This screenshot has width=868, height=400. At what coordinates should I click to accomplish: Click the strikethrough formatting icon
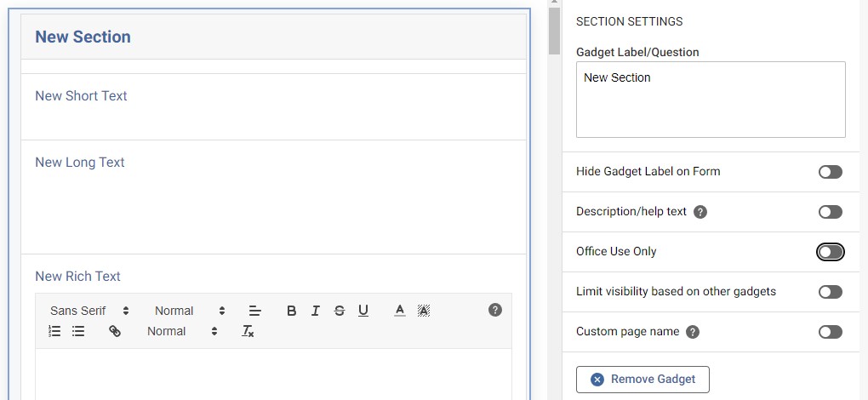[340, 311]
